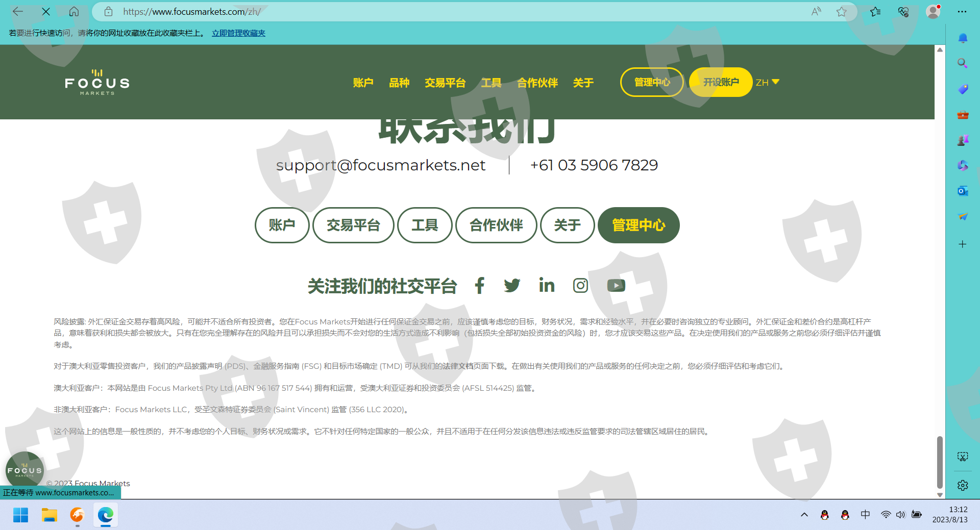Click the scrollbar up arrow
Screen dimensions: 980x530
(x=940, y=49)
